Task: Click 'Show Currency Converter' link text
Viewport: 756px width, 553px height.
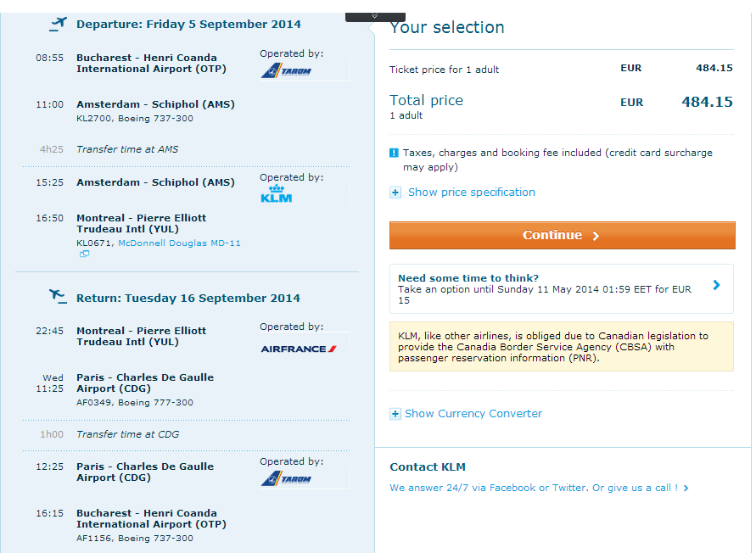Action: (x=473, y=414)
